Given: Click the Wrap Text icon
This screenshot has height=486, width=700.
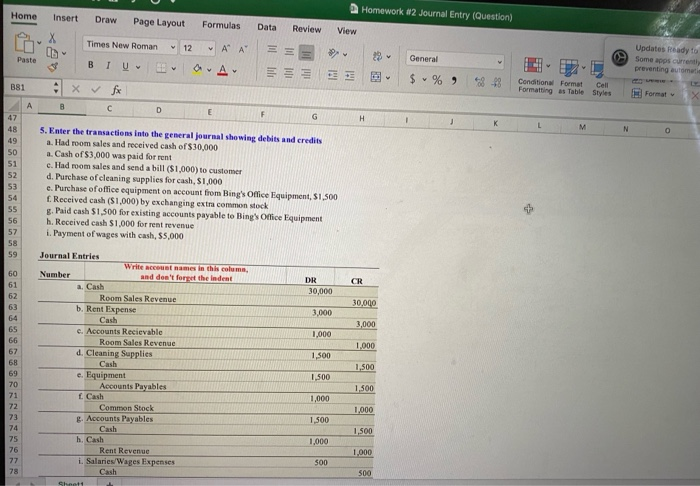Looking at the screenshot, I should point(377,56).
